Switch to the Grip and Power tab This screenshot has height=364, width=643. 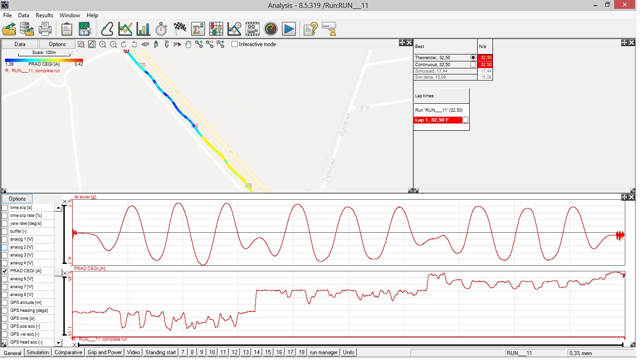[105, 352]
